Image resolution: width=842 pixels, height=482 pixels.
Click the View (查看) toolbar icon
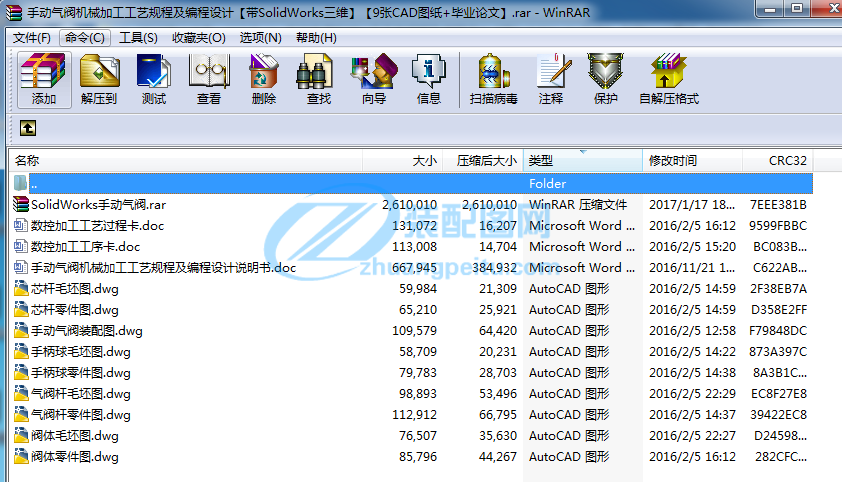[209, 79]
